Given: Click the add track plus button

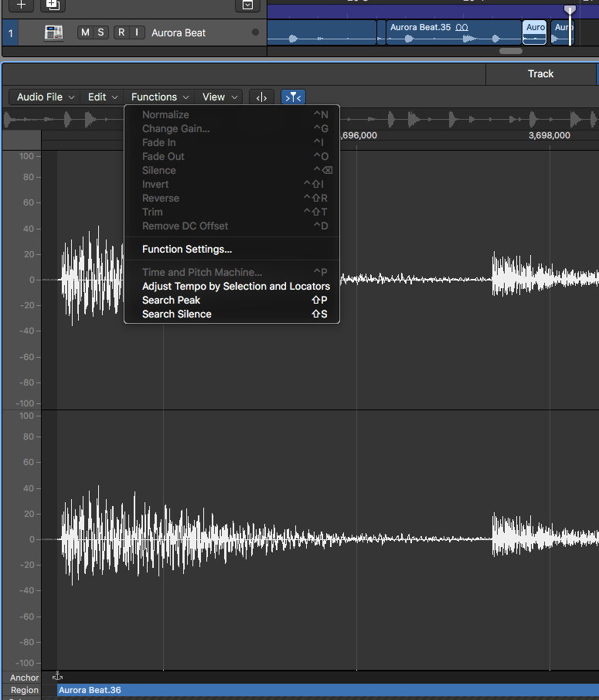Looking at the screenshot, I should pos(21,5).
